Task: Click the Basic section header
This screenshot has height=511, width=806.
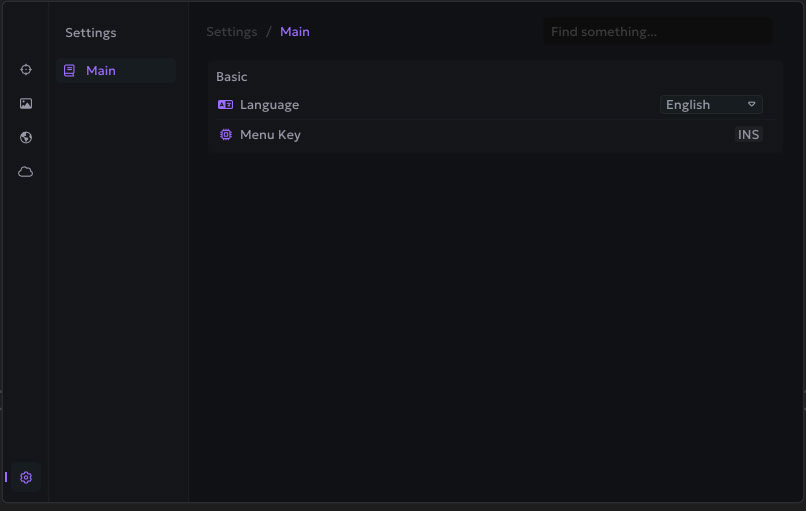Action: click(232, 77)
